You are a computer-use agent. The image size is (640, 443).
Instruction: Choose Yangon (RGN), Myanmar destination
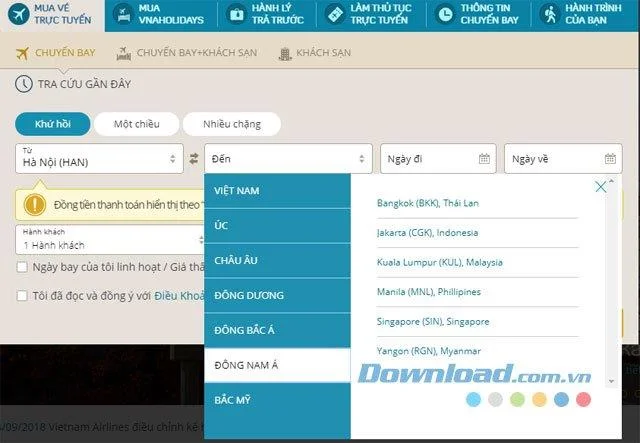pyautogui.click(x=429, y=351)
